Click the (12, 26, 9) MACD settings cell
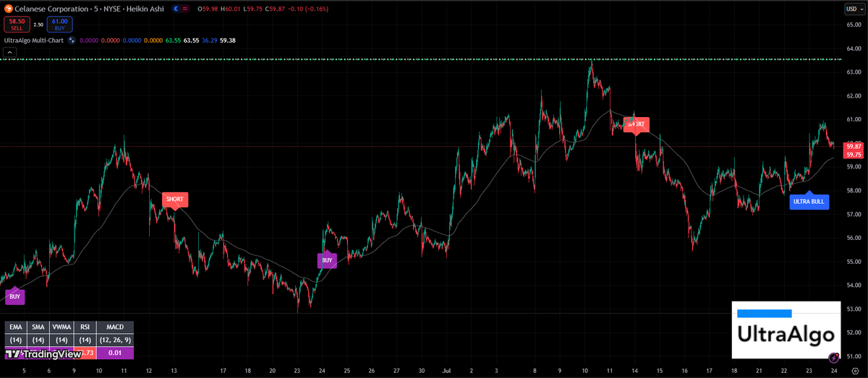This screenshot has height=378, width=868. [115, 340]
